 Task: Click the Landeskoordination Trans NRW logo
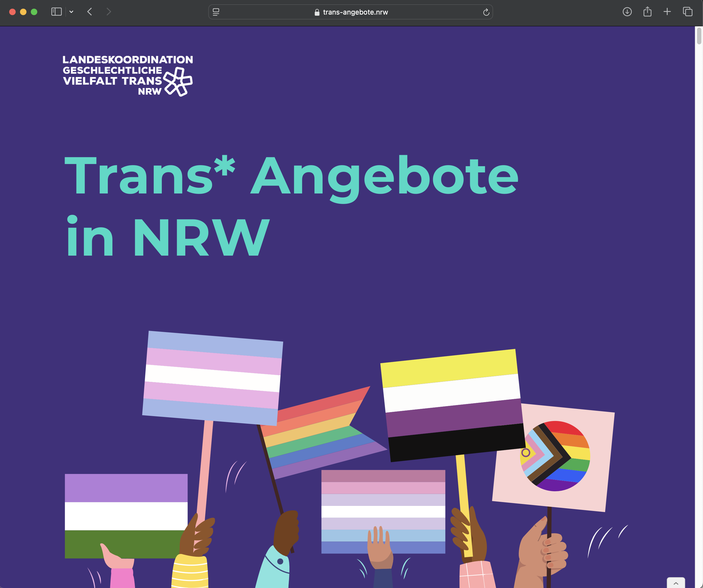click(128, 76)
